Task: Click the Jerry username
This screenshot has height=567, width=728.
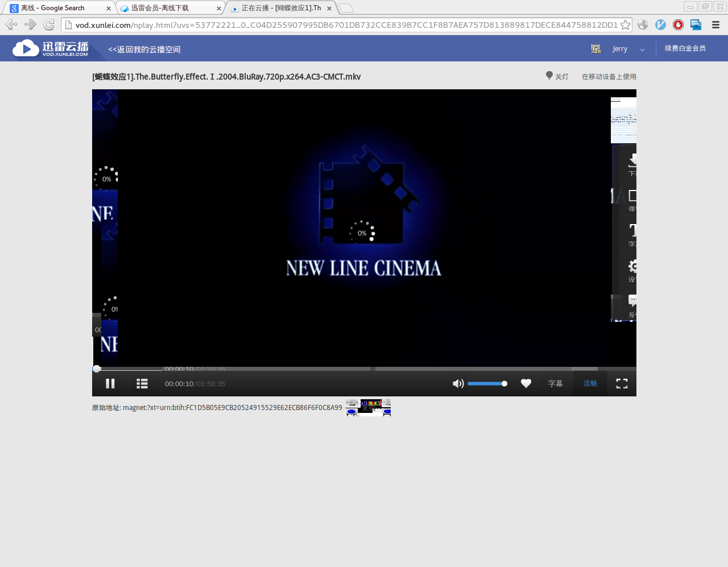Action: (x=620, y=49)
